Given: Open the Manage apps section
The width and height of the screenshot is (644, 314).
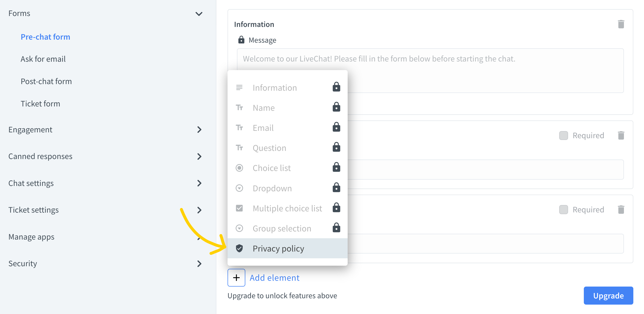Looking at the screenshot, I should (x=31, y=237).
